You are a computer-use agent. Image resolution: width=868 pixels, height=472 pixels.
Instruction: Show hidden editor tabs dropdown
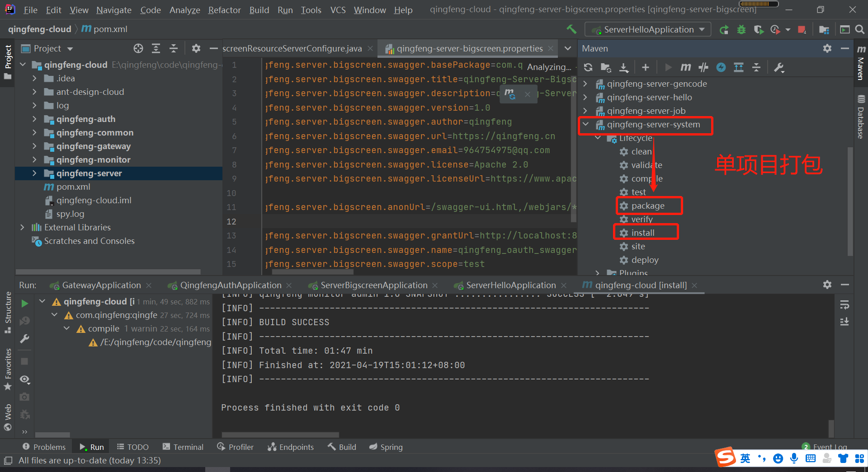[x=568, y=48]
